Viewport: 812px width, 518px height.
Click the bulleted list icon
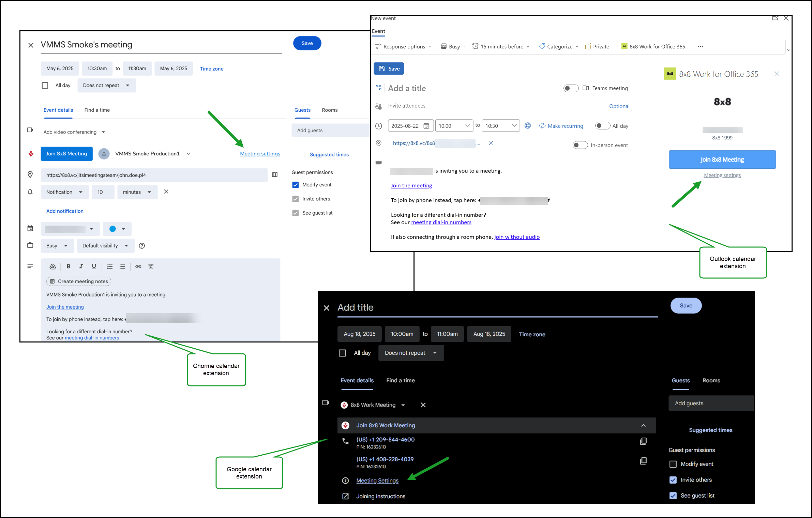[x=122, y=266]
